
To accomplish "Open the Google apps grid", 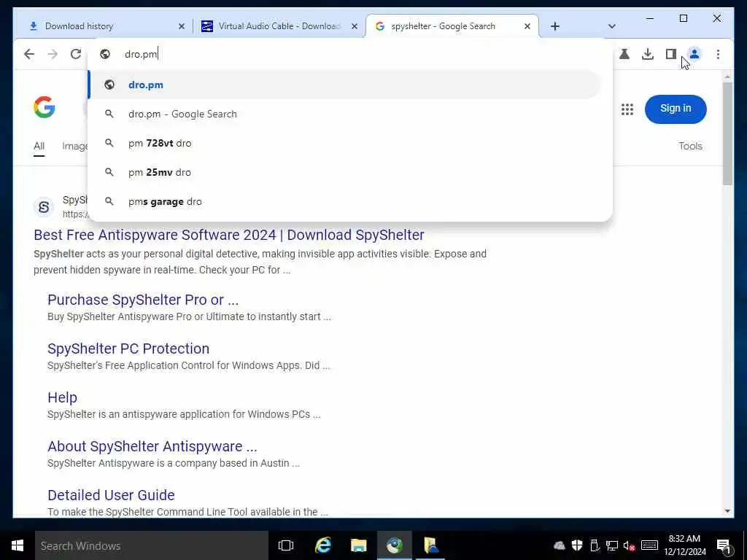I will [627, 109].
